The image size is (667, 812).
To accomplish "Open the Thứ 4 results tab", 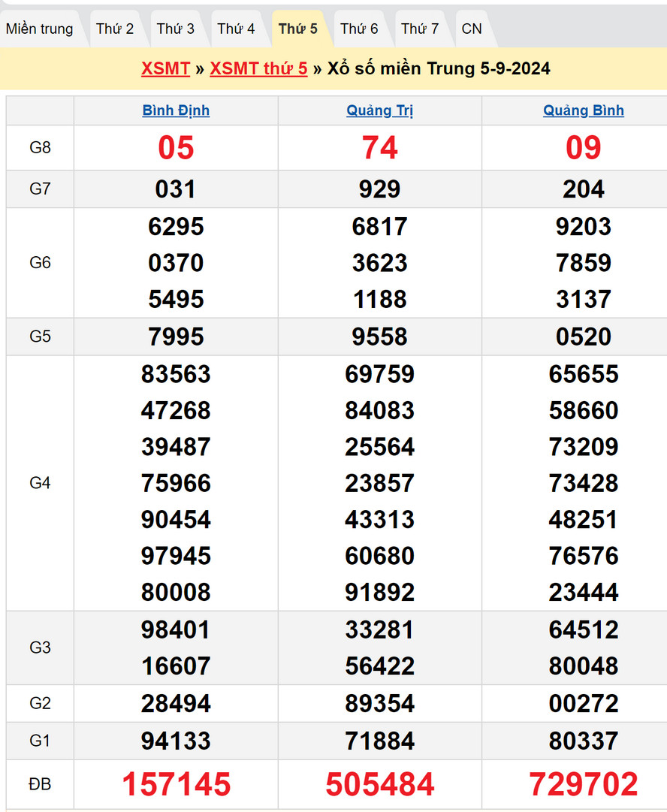I will (x=236, y=29).
